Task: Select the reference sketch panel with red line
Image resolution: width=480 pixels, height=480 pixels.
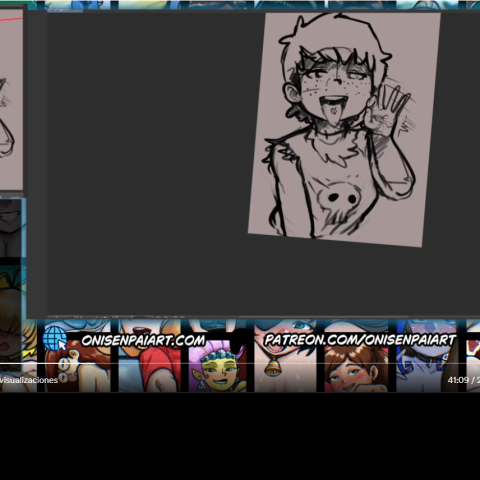Action: pos(11,100)
